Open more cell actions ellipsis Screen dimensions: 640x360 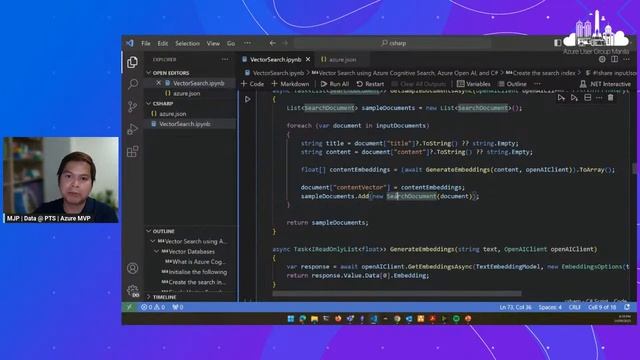click(x=599, y=98)
